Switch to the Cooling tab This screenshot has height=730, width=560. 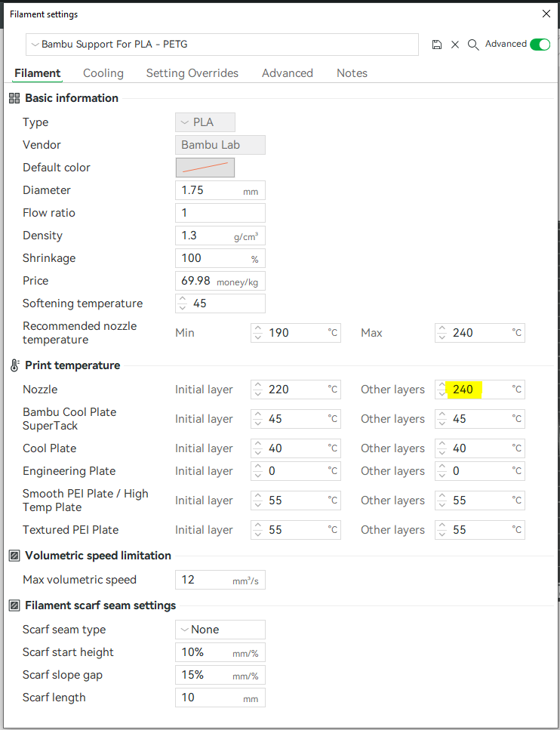click(x=103, y=73)
